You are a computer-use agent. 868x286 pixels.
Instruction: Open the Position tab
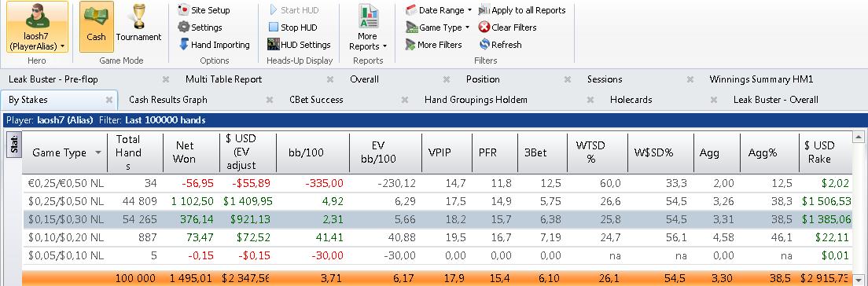[x=483, y=79]
